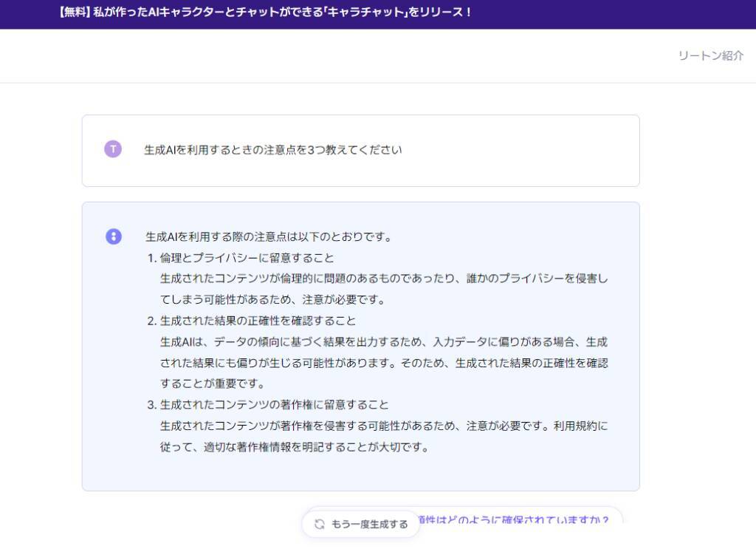Image resolution: width=756 pixels, height=549 pixels.
Task: Click heading 1 倫理とプライバシーに留意すること
Action: (x=247, y=258)
